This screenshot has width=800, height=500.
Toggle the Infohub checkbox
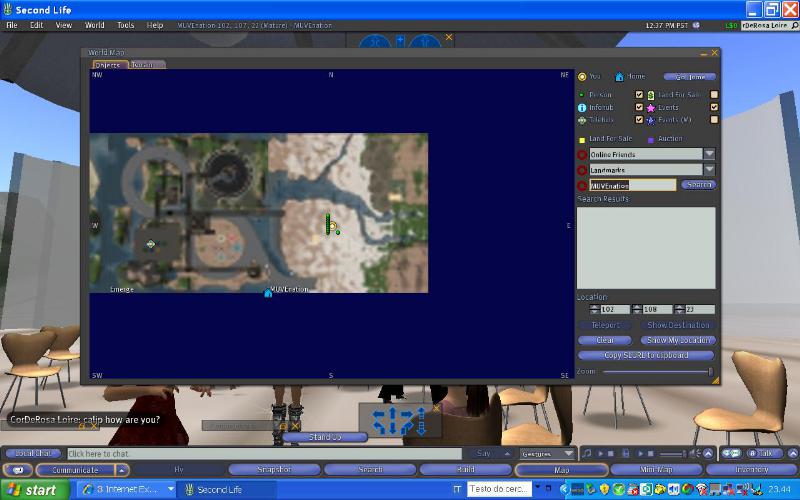tap(639, 108)
